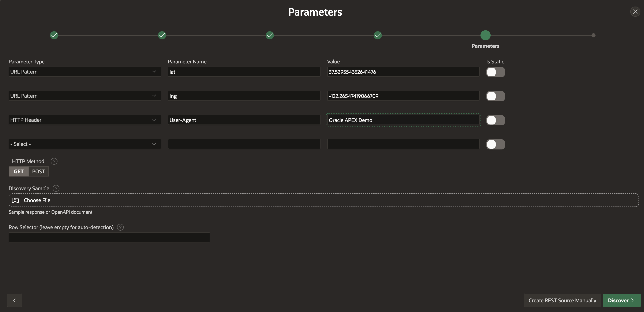Click the Row Selector help icon

coord(120,227)
